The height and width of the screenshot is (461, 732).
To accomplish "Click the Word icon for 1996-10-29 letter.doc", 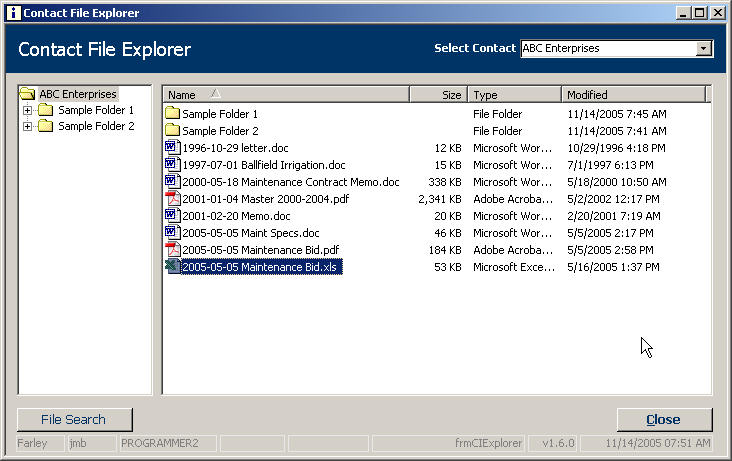I will (171, 148).
